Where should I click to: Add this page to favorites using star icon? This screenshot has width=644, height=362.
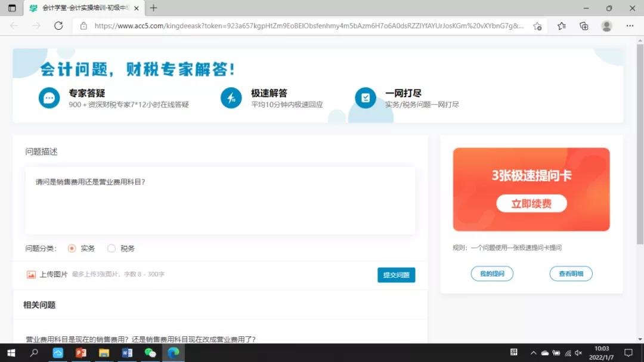pyautogui.click(x=537, y=26)
